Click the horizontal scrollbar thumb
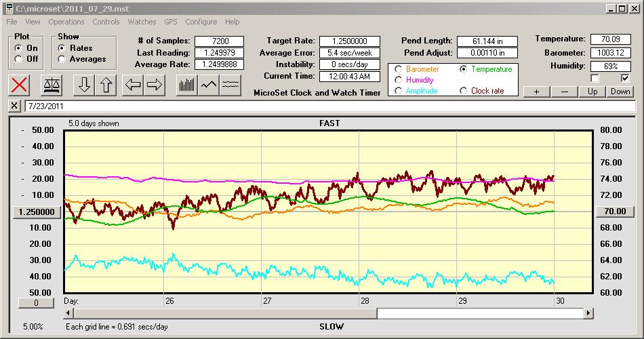Screen dimensions: 644x339 click(x=225, y=313)
